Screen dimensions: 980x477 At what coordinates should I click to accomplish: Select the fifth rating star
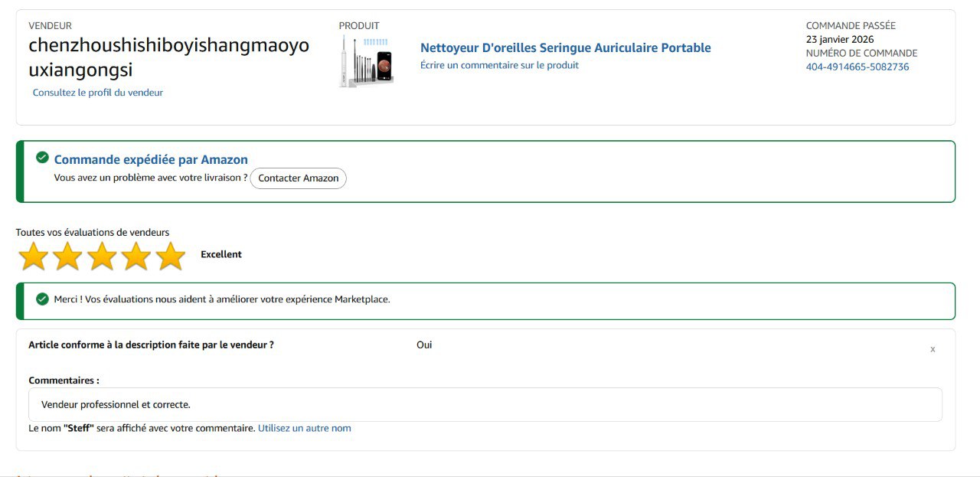171,256
